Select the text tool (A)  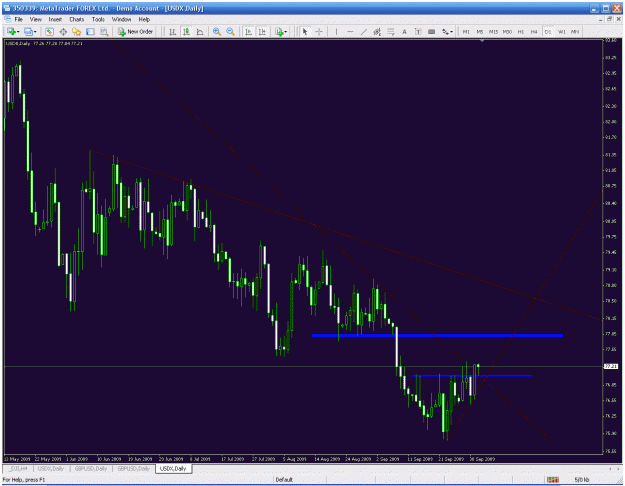click(404, 31)
